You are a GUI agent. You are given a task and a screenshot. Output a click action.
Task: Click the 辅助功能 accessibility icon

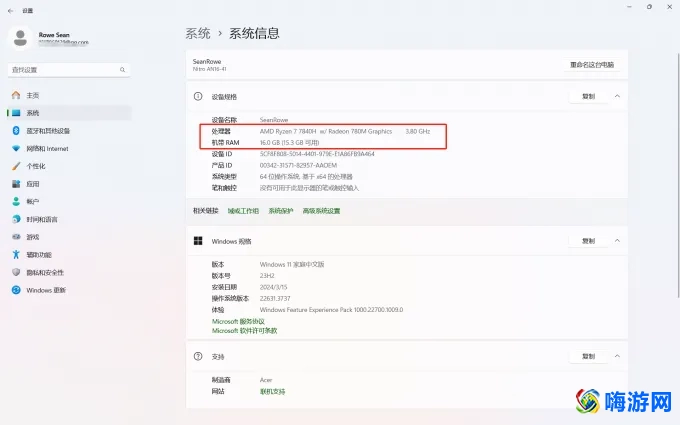16,255
